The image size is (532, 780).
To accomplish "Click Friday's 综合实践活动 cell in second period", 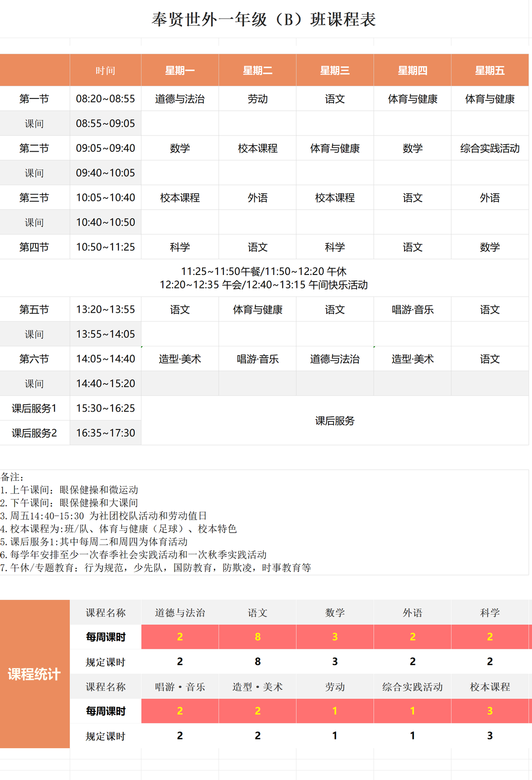I will [x=490, y=148].
